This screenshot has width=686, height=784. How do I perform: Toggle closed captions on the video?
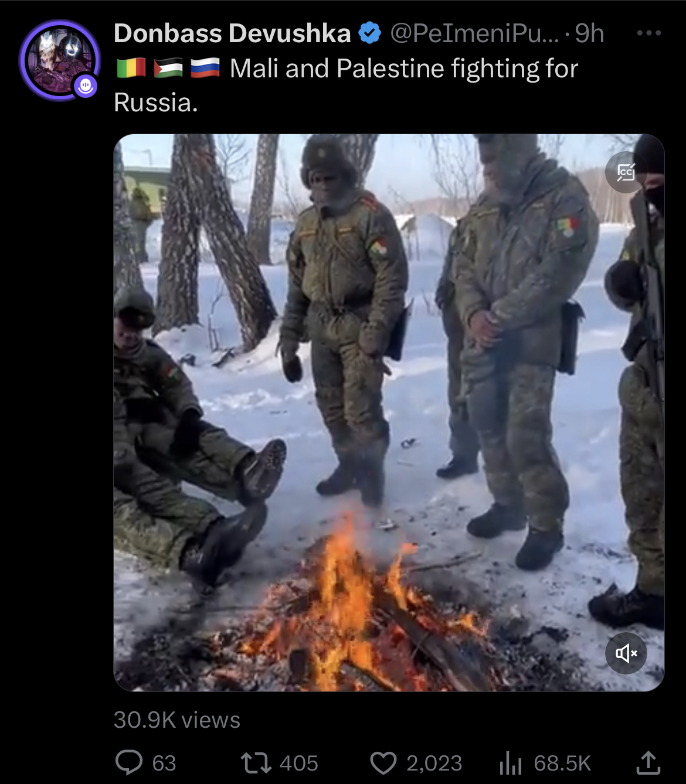[x=626, y=172]
